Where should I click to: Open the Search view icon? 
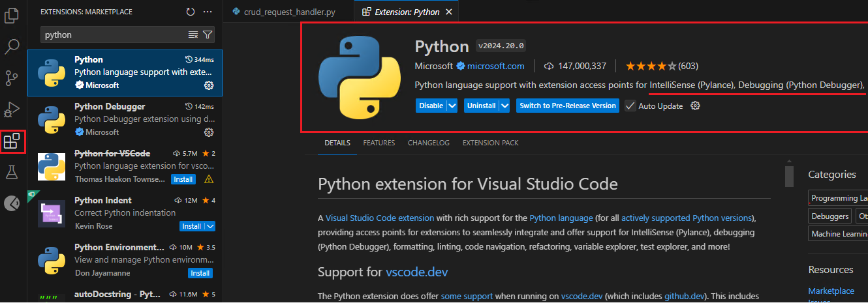12,46
